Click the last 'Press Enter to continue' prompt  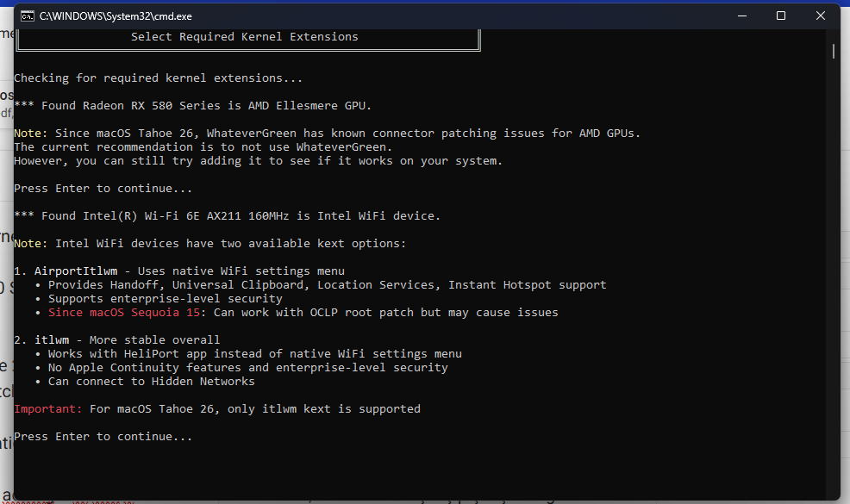103,437
